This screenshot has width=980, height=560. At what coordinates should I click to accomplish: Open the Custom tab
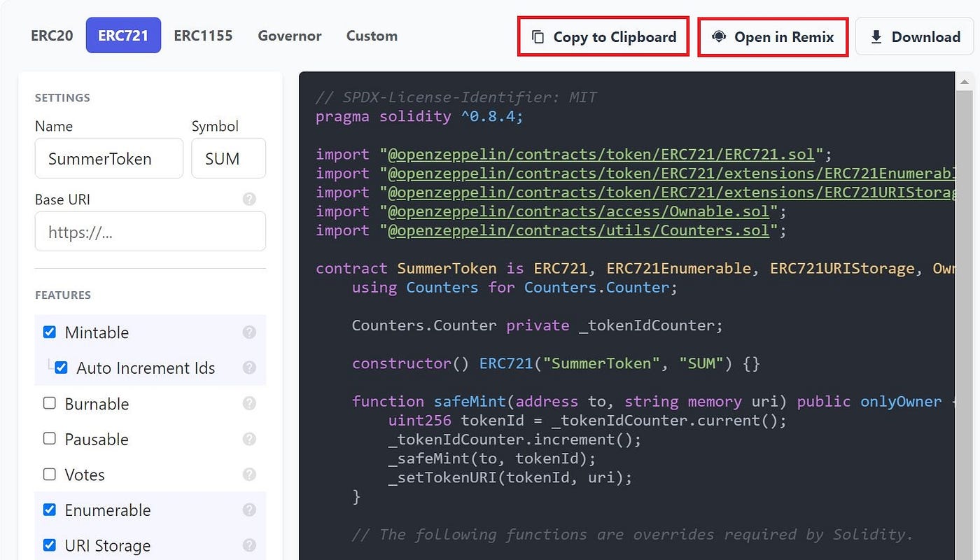[x=372, y=36]
